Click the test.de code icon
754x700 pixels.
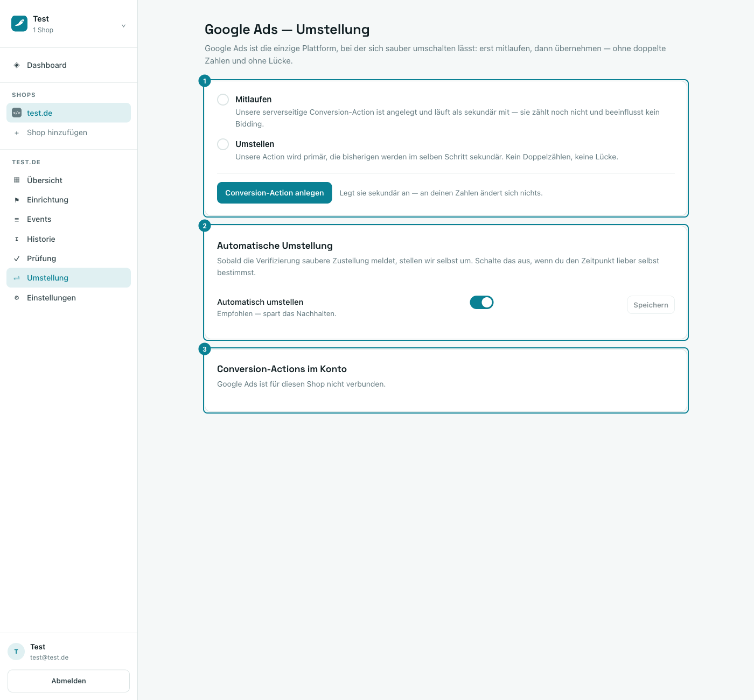pos(17,113)
